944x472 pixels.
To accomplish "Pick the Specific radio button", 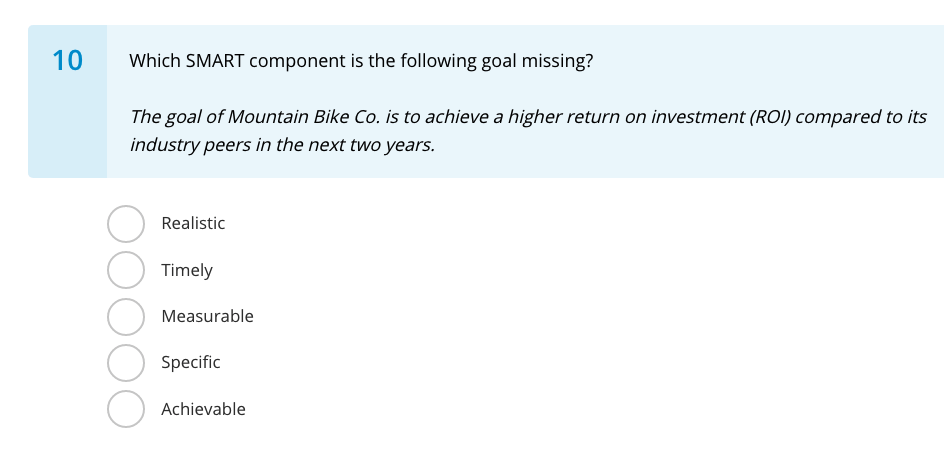I will click(x=125, y=363).
